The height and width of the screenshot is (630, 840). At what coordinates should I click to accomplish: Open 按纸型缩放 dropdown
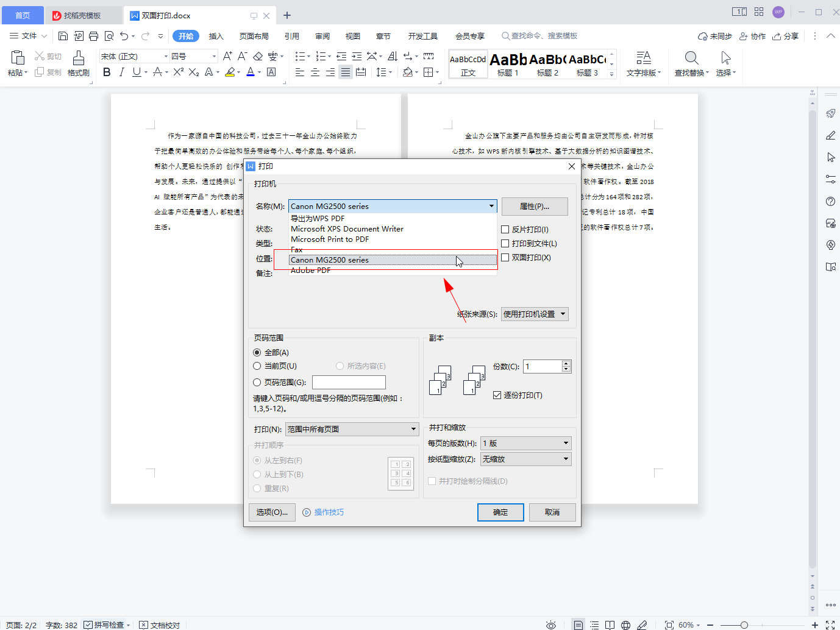point(525,459)
